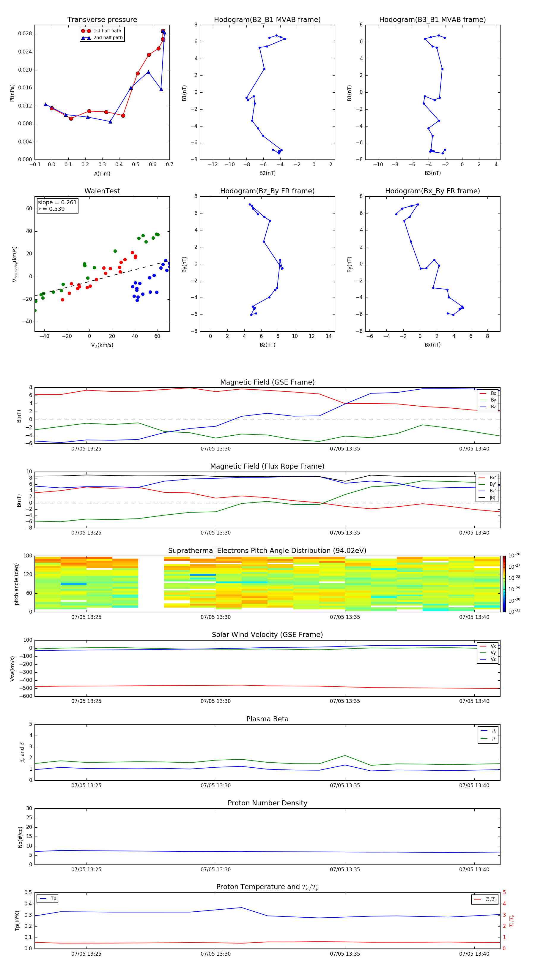535x980 pixels.
Task: Select the Bx' entry in Flux Rope legend
Action: pos(487,478)
